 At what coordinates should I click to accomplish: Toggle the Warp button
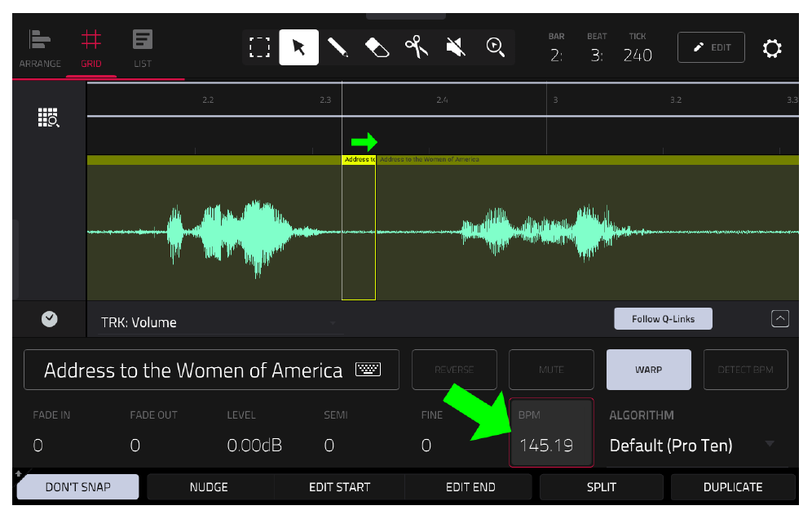648,370
